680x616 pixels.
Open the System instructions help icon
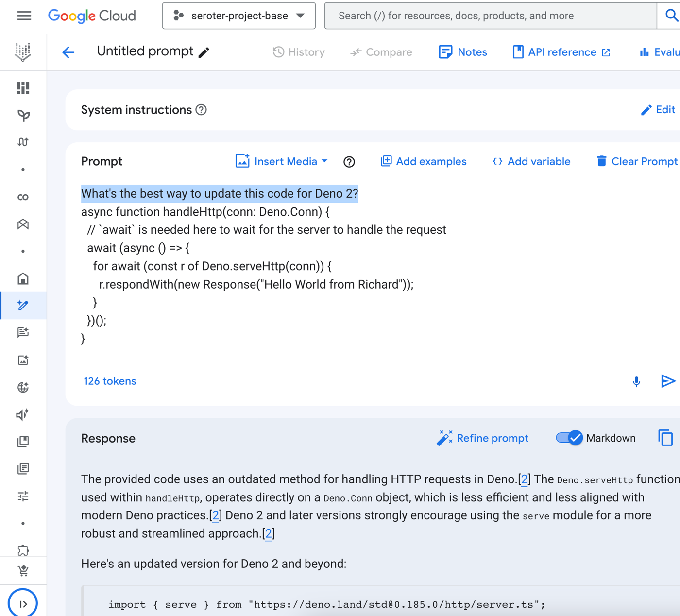click(201, 110)
